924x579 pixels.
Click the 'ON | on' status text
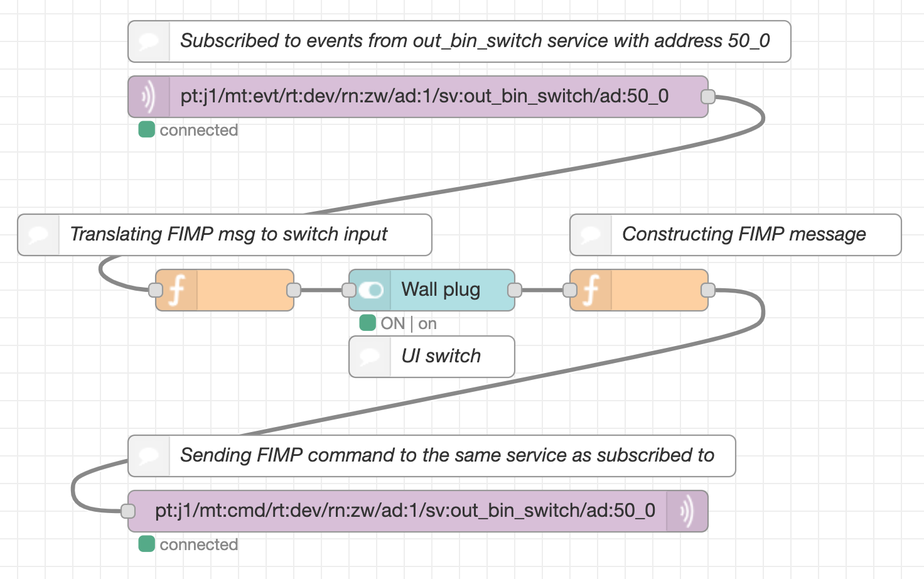409,323
